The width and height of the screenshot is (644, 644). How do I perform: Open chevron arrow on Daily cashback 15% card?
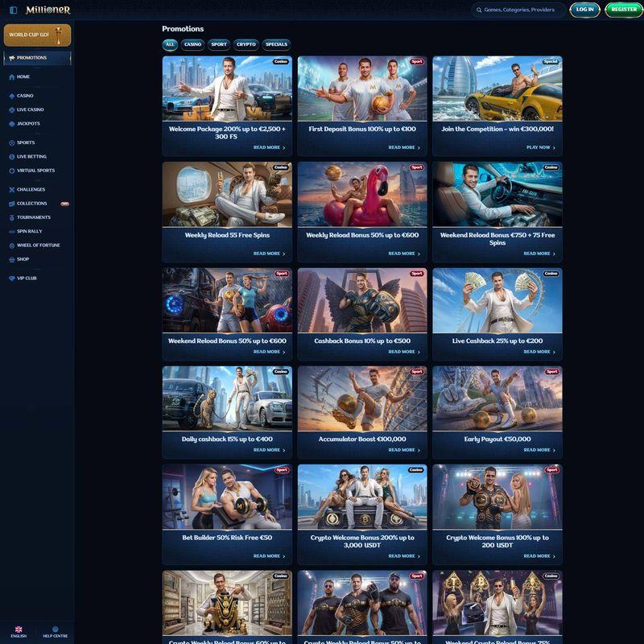pyautogui.click(x=284, y=450)
